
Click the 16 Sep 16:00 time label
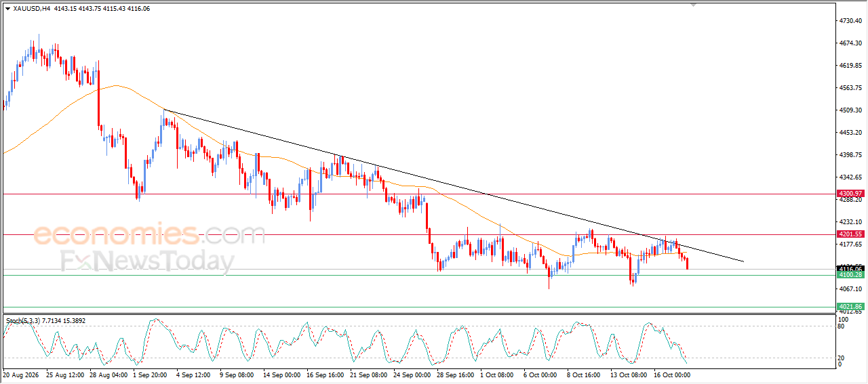point(326,375)
